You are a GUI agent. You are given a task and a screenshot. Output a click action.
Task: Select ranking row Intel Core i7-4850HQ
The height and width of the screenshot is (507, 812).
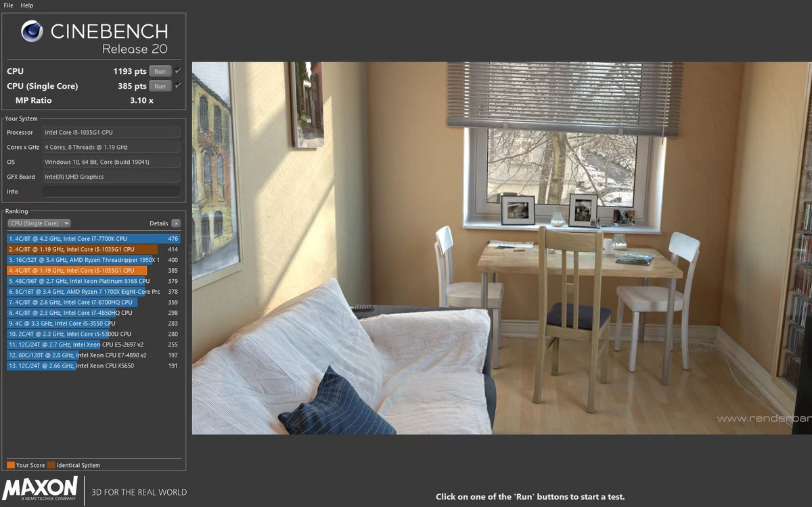pyautogui.click(x=93, y=313)
